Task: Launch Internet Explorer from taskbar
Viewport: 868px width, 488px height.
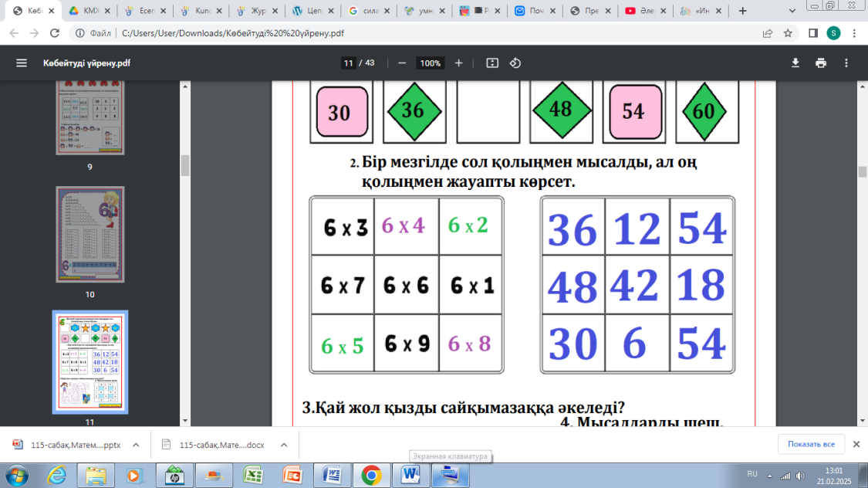Action: pos(56,476)
